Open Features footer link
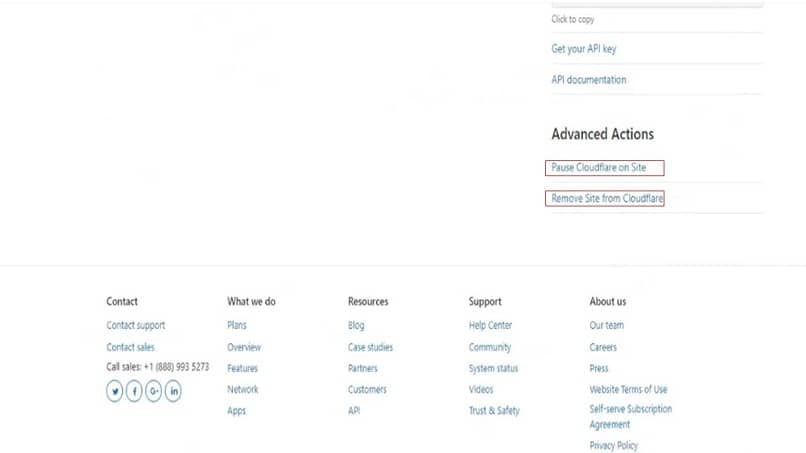The image size is (806, 453). 242,368
